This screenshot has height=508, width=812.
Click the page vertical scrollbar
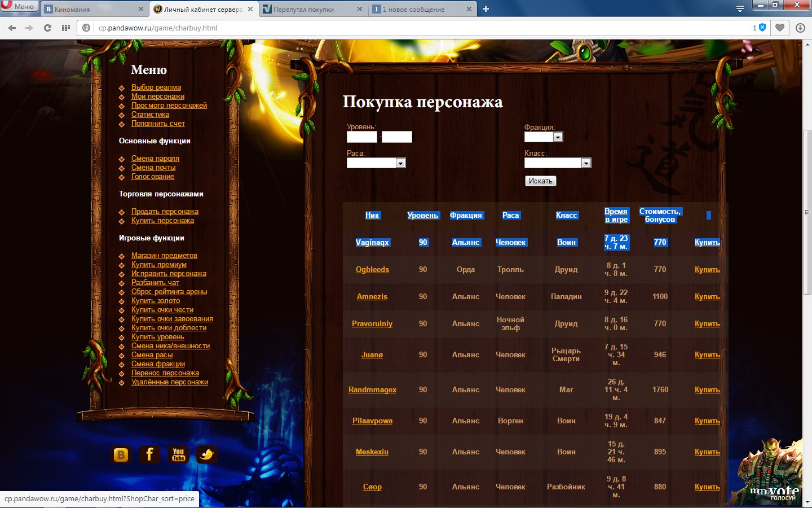[807, 212]
